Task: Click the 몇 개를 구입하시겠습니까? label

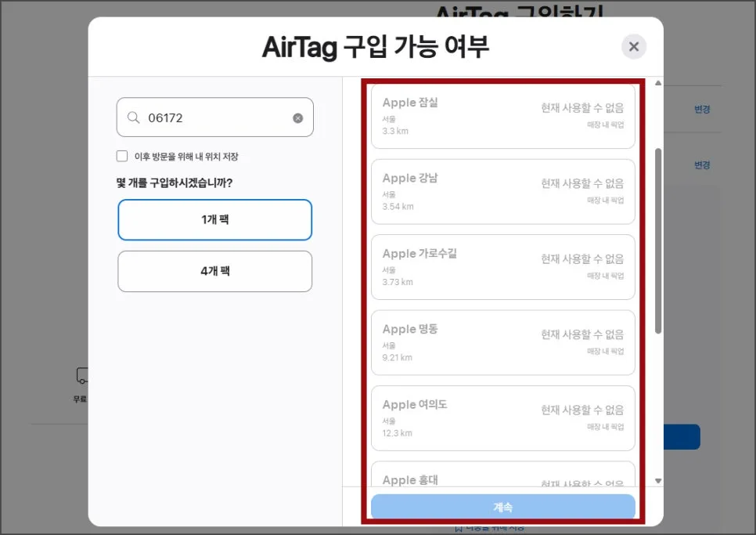Action: click(175, 183)
